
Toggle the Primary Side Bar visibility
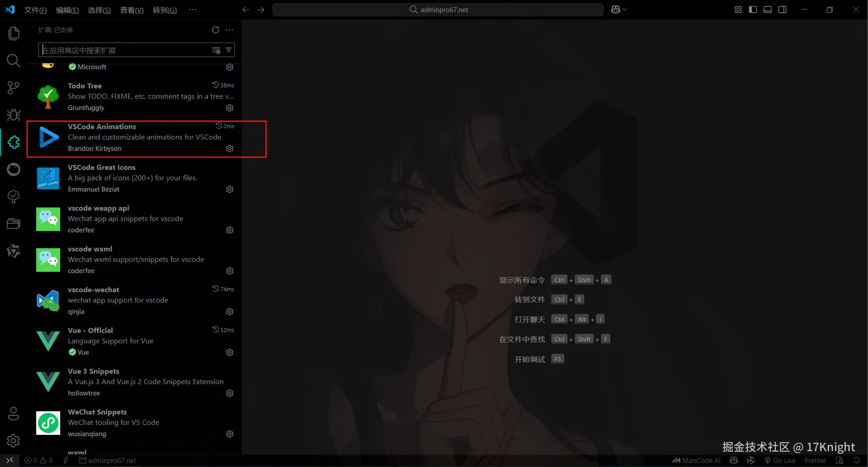tap(753, 9)
